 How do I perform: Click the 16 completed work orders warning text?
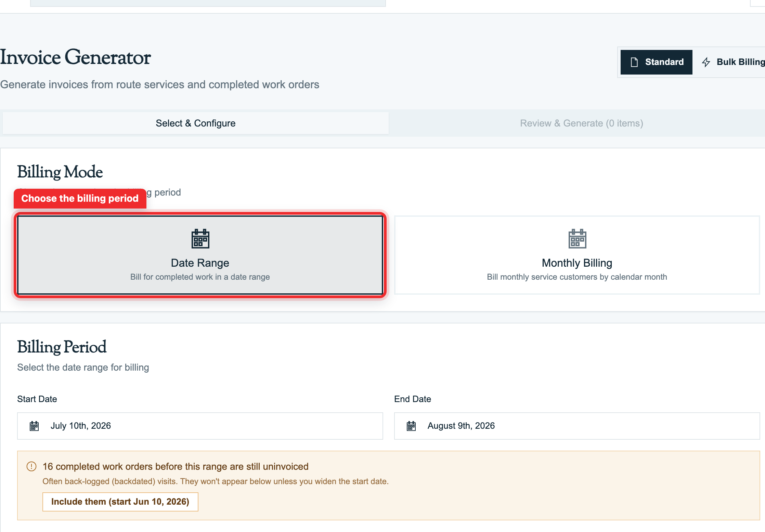[176, 466]
